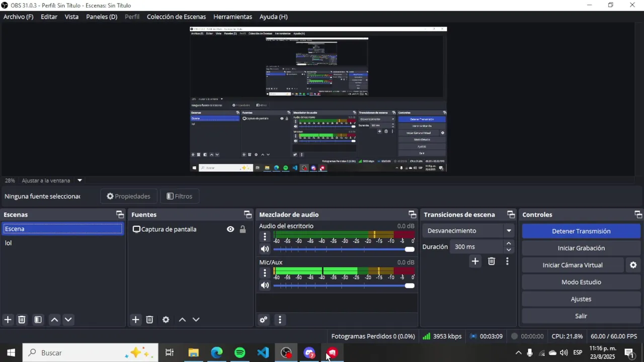The height and width of the screenshot is (362, 644).
Task: Open Desvanecimiento transition dropdown
Action: [x=467, y=231]
